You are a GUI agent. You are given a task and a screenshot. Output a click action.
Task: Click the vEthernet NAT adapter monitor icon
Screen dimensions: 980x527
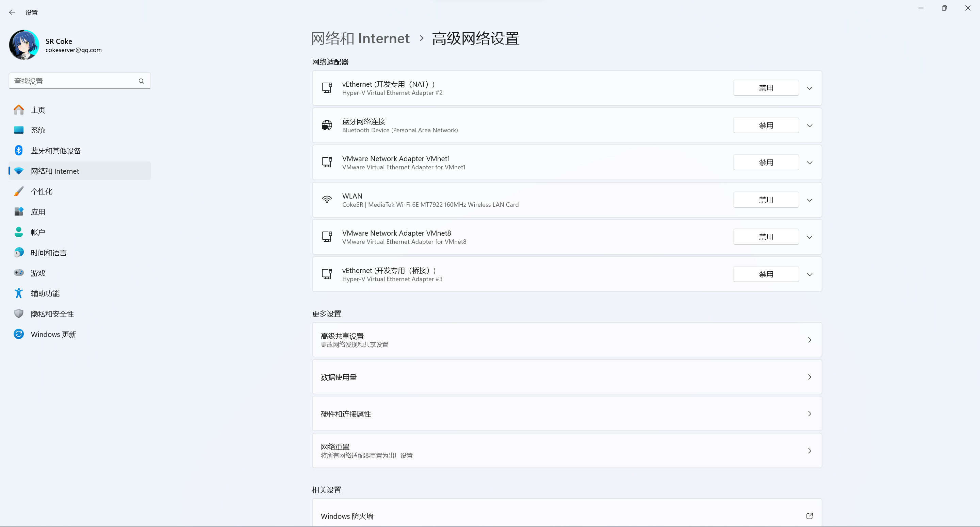[x=327, y=88]
